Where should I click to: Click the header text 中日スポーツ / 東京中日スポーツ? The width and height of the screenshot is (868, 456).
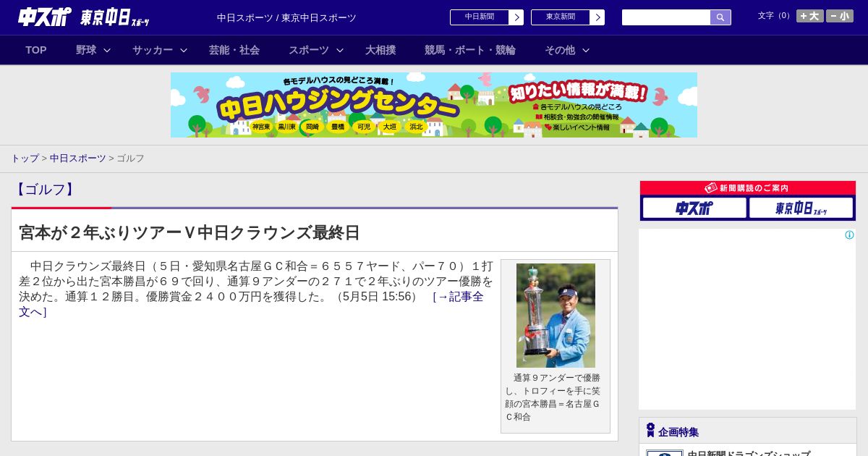(286, 17)
